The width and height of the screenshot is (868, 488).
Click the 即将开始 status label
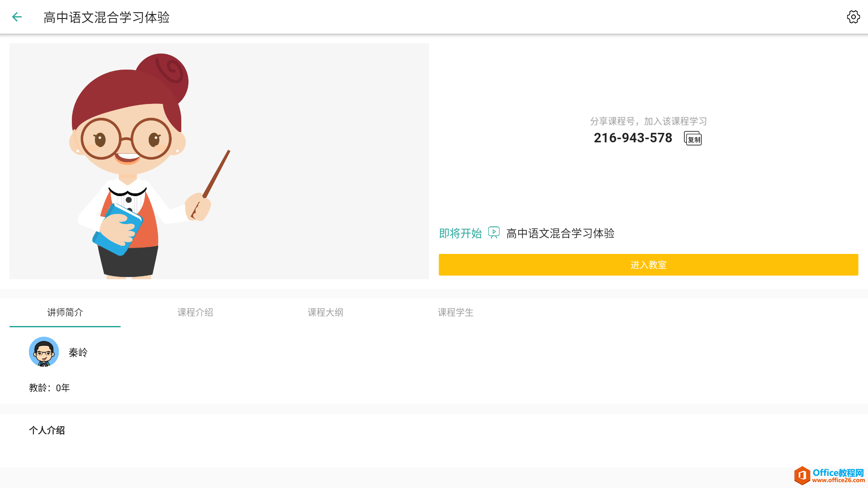click(x=460, y=233)
